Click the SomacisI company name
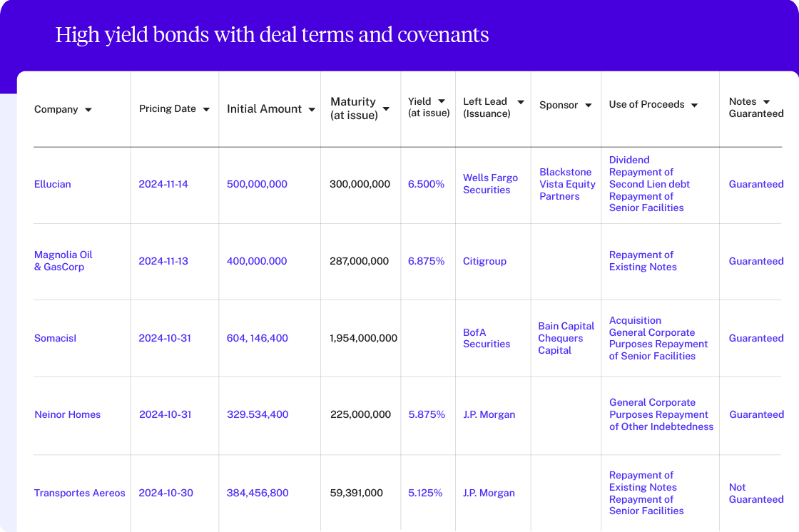This screenshot has height=532, width=799. pyautogui.click(x=55, y=338)
